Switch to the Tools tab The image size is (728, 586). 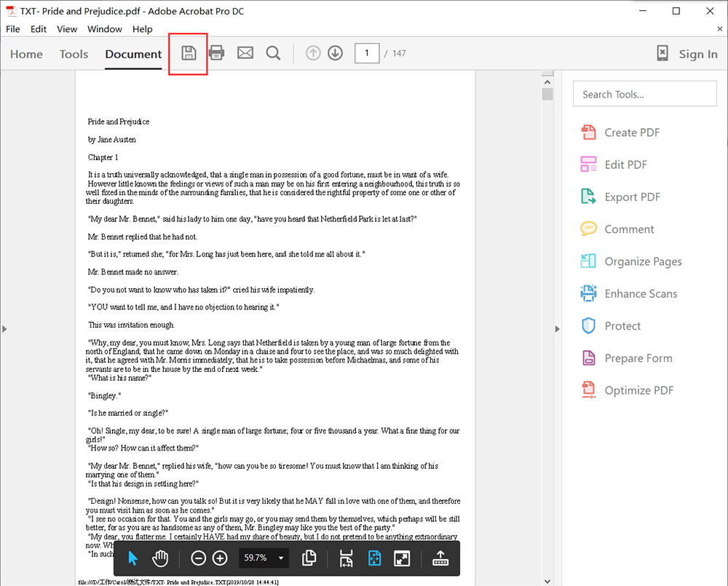pos(74,54)
